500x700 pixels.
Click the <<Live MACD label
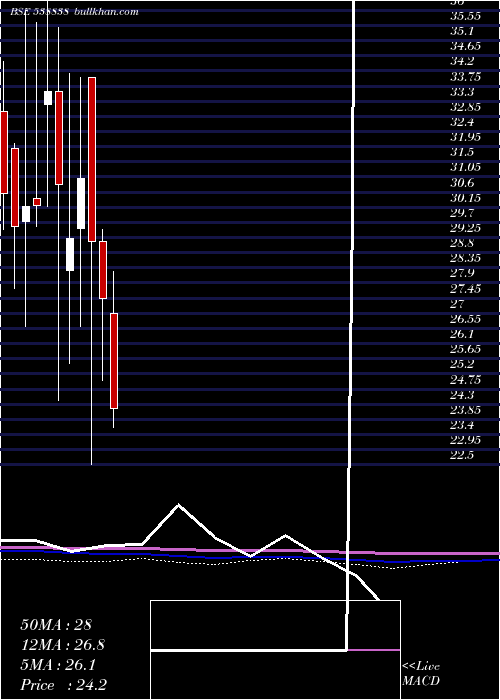click(421, 674)
